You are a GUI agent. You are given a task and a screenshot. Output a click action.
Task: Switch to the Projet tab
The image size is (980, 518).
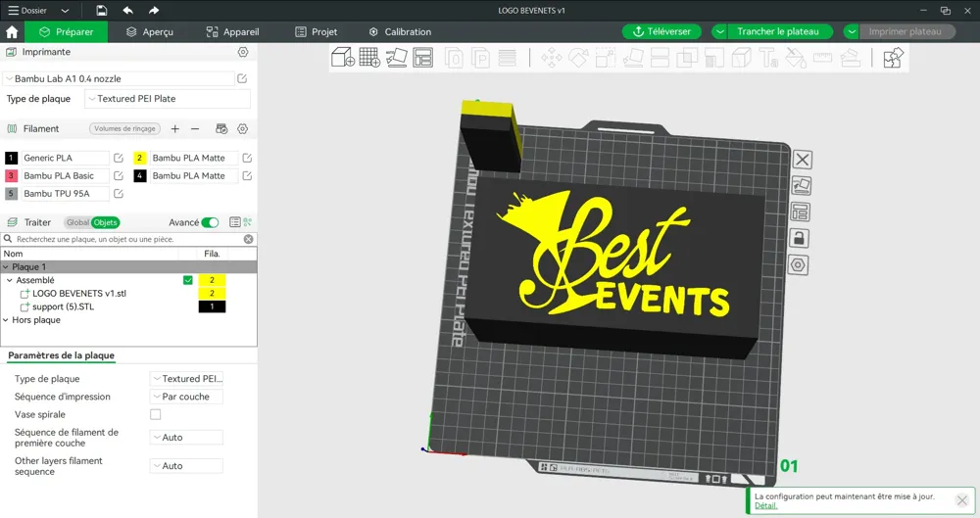[317, 32]
